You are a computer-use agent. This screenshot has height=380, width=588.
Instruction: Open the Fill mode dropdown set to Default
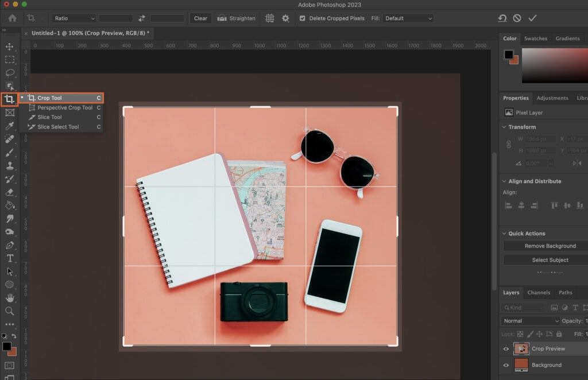click(408, 18)
